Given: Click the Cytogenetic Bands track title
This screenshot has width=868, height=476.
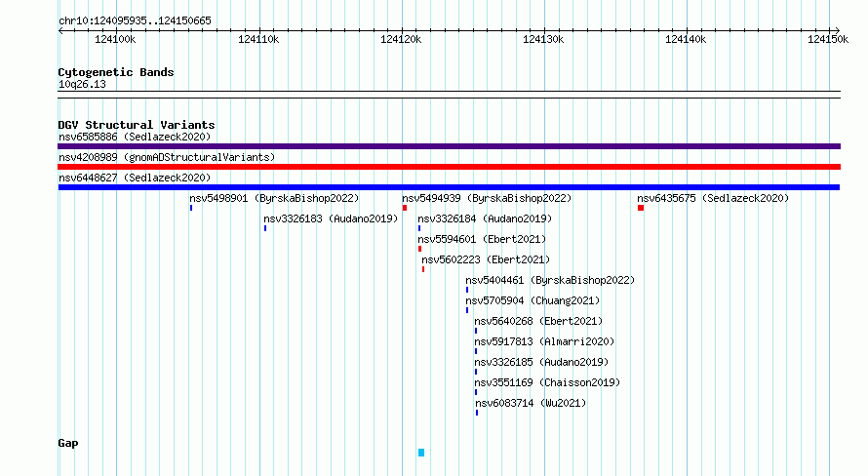Looking at the screenshot, I should 116,72.
